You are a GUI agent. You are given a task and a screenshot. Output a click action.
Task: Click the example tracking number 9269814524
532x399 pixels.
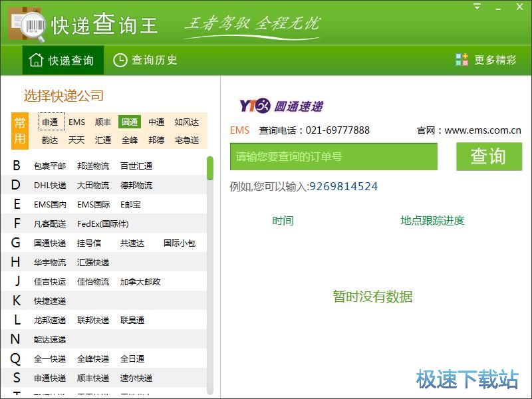[344, 187]
